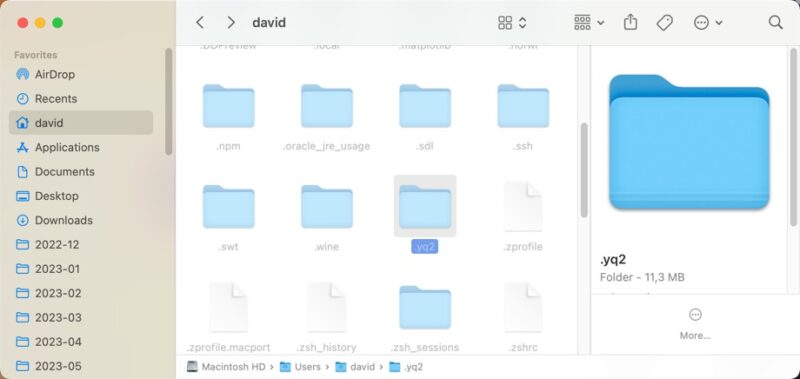The height and width of the screenshot is (379, 800).
Task: Click the Share toolbar icon
Action: coord(631,22)
